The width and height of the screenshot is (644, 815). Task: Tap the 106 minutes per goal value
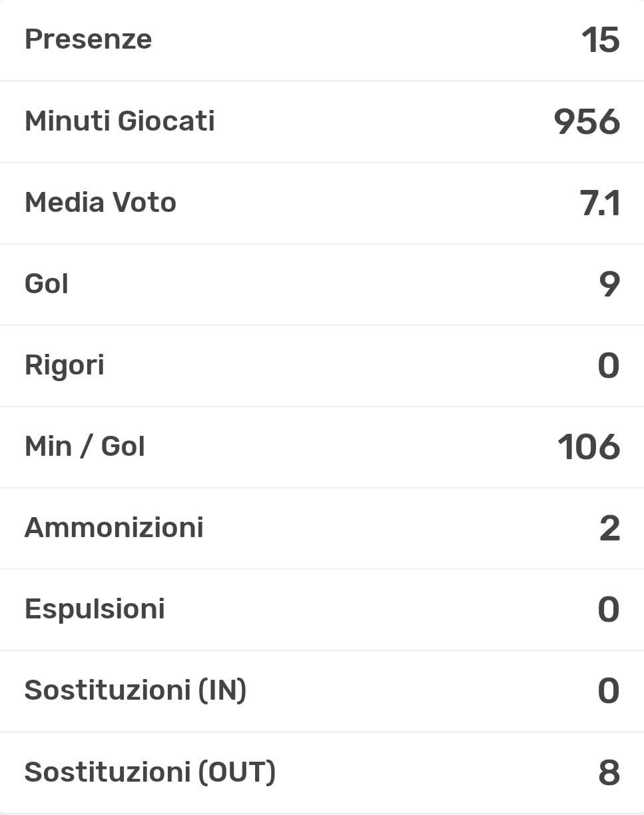[x=589, y=447]
